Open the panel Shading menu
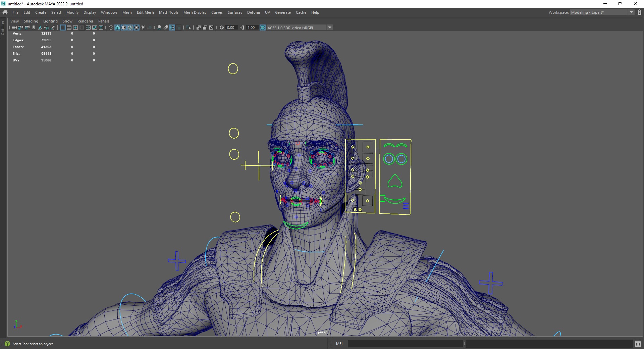The height and width of the screenshot is (349, 644). click(31, 21)
